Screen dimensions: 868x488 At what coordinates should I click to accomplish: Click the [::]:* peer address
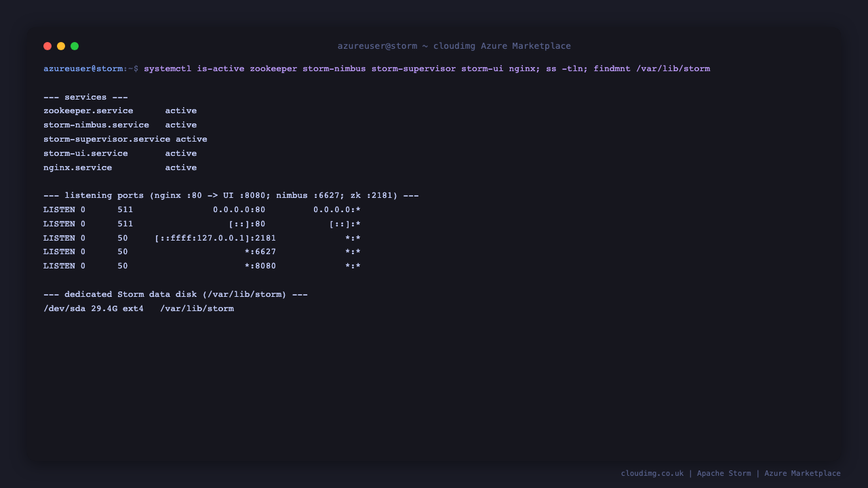345,224
